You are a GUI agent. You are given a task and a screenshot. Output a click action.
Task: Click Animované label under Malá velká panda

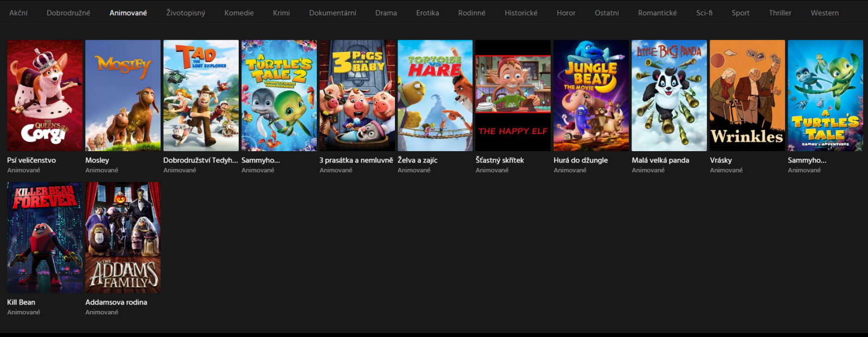(x=648, y=170)
